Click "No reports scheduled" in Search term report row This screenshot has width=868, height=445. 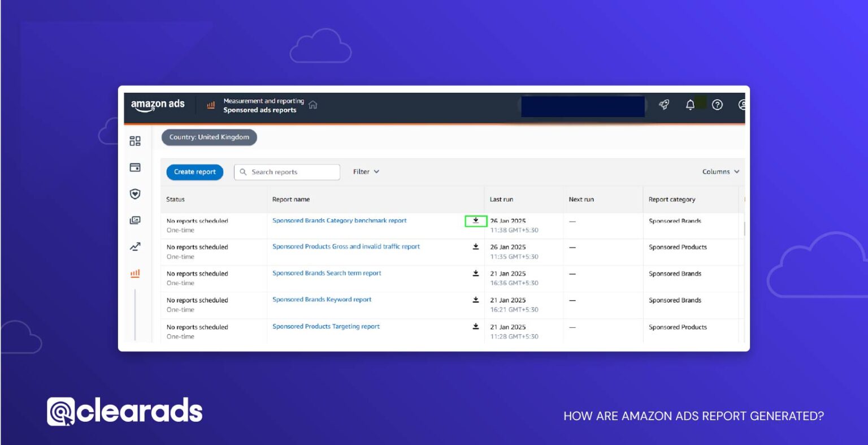pos(197,274)
